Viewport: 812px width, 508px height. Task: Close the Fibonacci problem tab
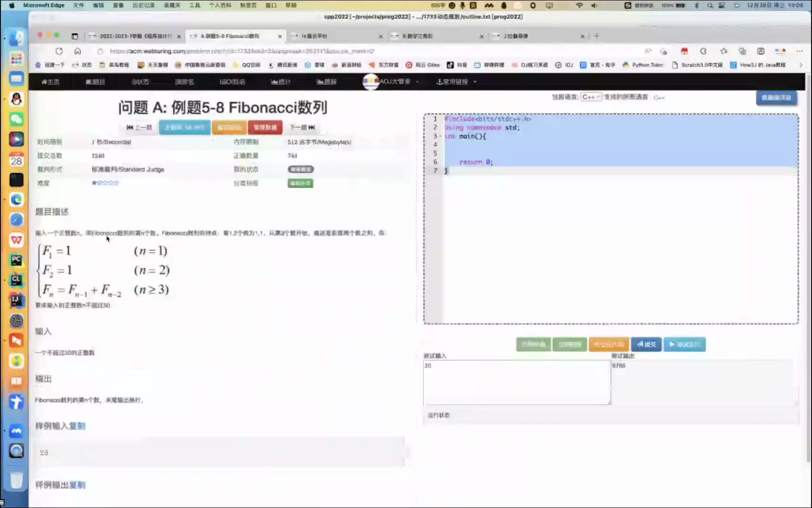pos(280,36)
